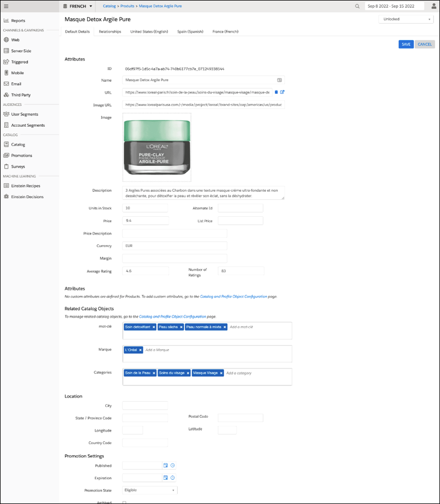The width and height of the screenshot is (440, 504).
Task: Remove the Peau sèche tag
Action: tap(181, 327)
